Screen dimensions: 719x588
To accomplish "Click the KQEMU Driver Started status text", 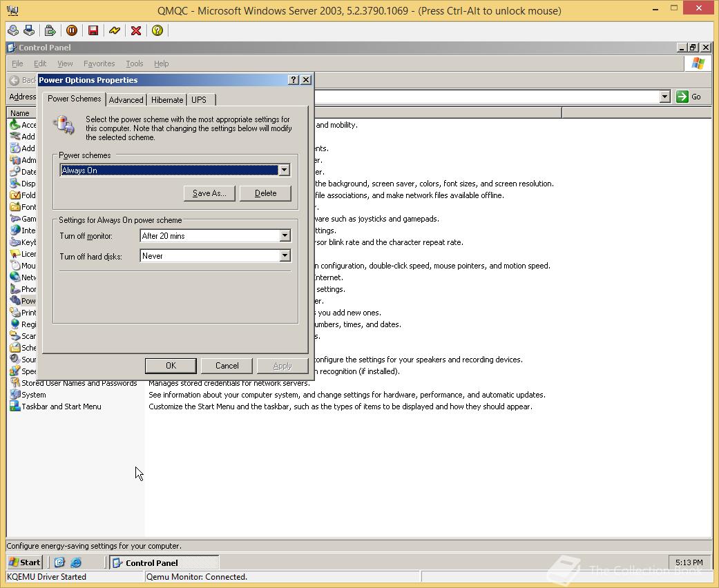I will click(46, 576).
